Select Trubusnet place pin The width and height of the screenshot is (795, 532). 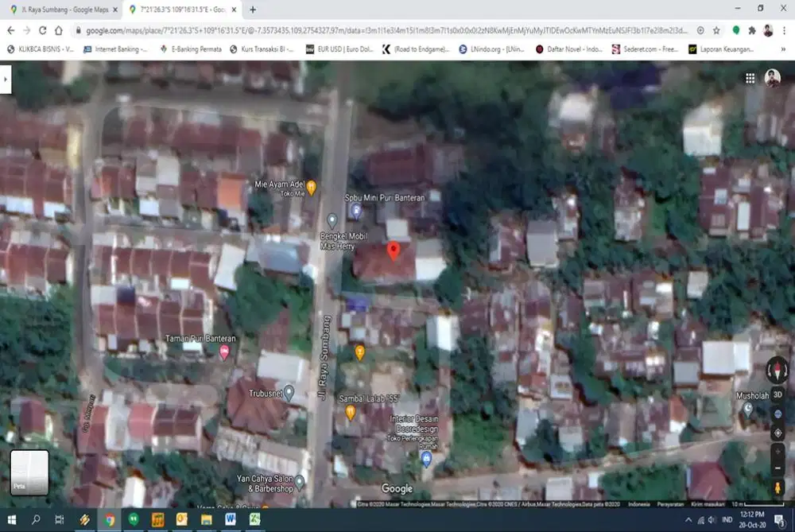pos(289,393)
